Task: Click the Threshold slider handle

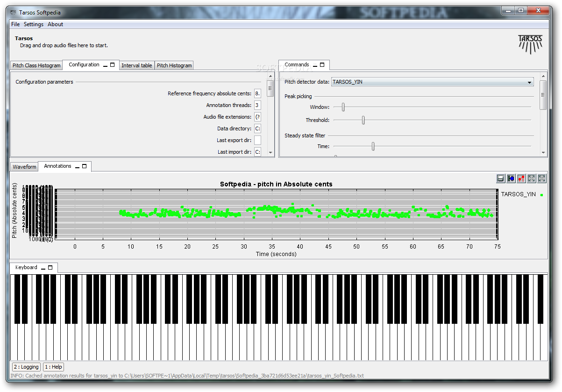Action: [x=363, y=120]
